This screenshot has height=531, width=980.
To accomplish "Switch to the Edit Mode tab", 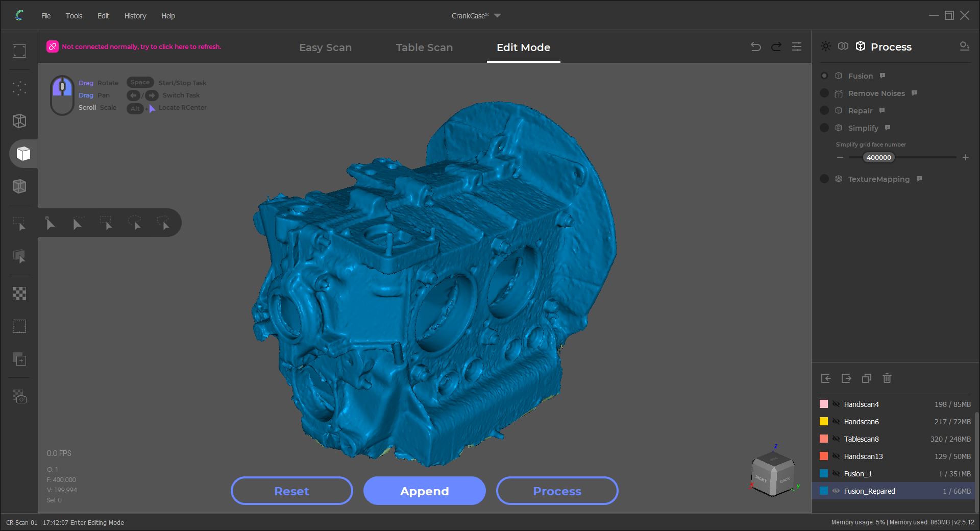I will pyautogui.click(x=523, y=47).
